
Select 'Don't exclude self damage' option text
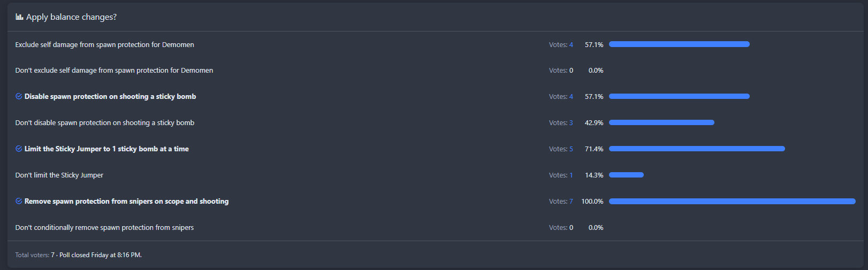[x=114, y=71]
